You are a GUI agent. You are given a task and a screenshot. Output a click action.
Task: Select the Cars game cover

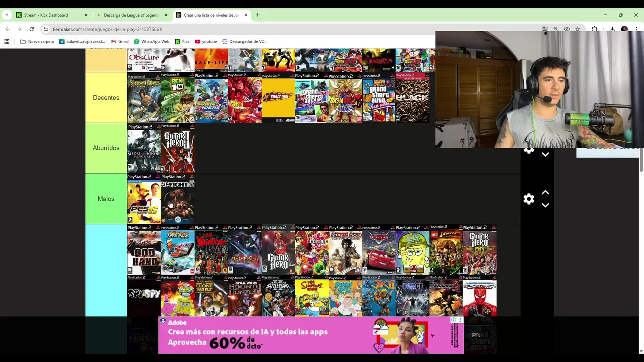tap(379, 249)
